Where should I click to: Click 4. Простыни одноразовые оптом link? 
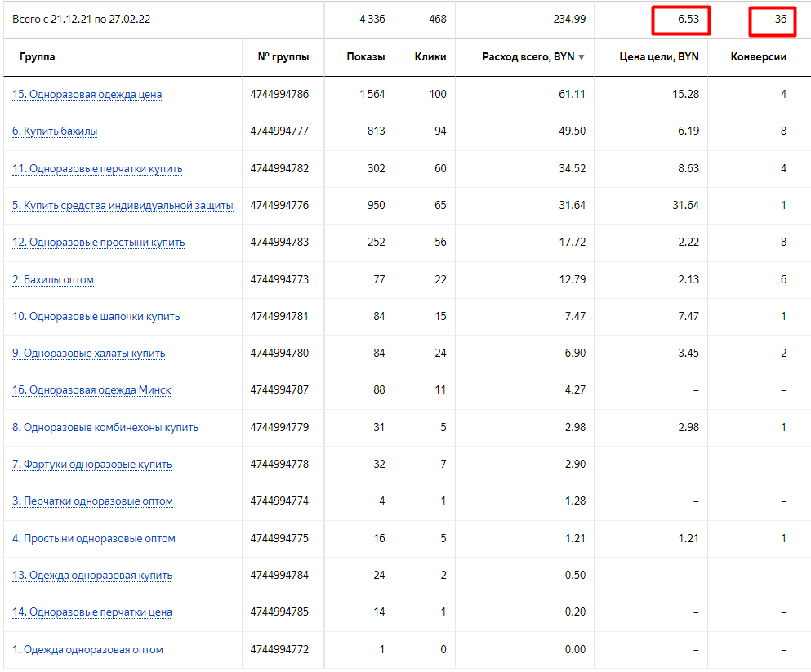(x=93, y=539)
